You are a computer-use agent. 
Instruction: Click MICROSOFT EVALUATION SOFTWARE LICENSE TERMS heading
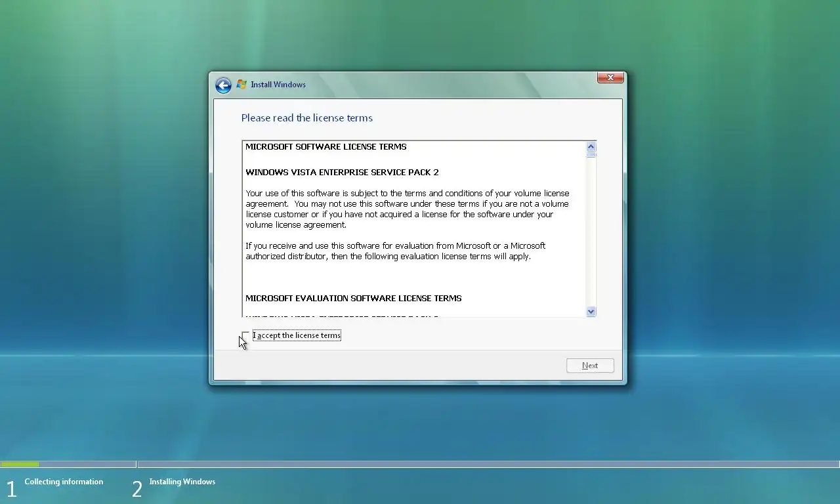click(354, 299)
